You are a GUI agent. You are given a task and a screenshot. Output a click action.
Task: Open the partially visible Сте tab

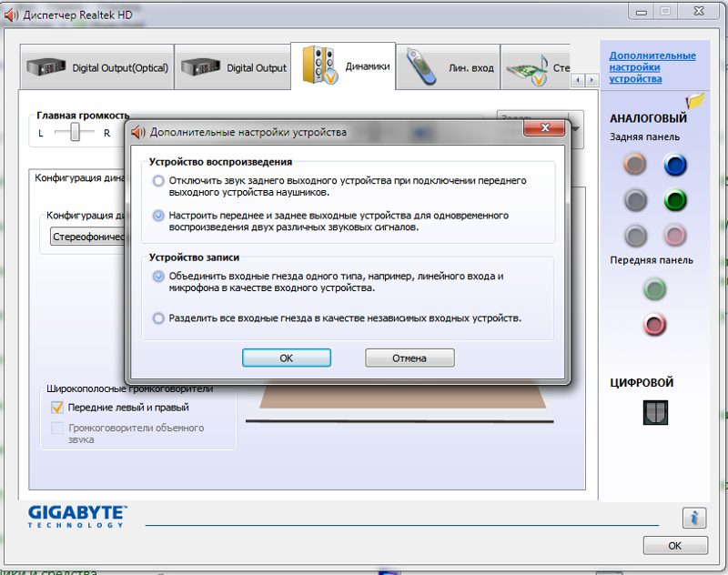(535, 67)
